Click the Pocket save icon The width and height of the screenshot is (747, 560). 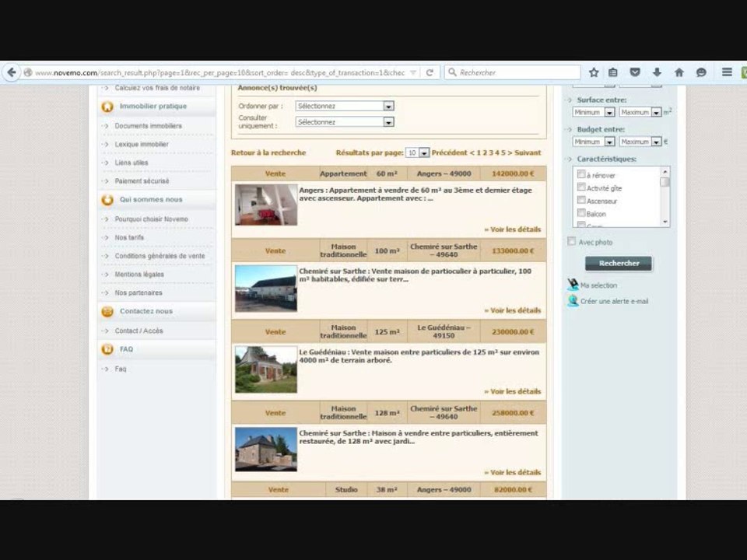click(x=635, y=72)
